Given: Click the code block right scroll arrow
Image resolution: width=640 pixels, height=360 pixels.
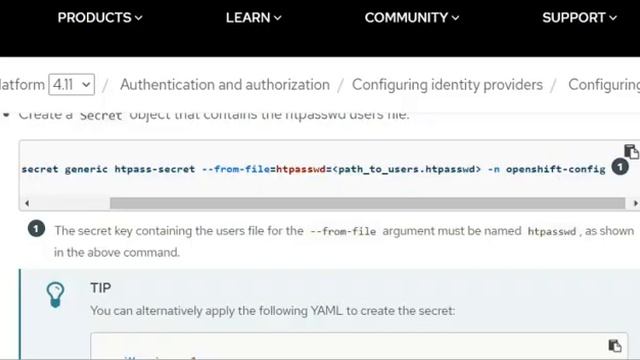Looking at the screenshot, I should pyautogui.click(x=635, y=203).
